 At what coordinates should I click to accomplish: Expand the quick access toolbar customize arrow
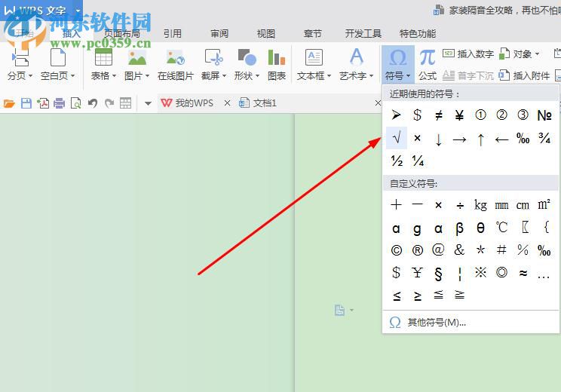pyautogui.click(x=148, y=104)
